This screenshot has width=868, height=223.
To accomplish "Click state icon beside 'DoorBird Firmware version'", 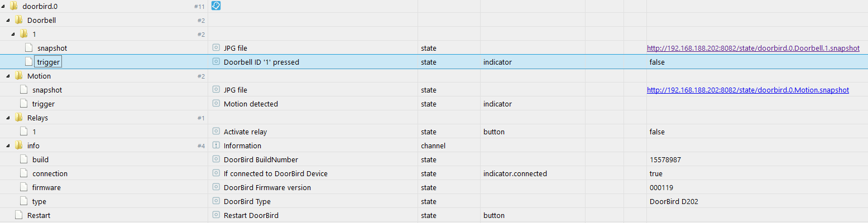I will (x=216, y=187).
